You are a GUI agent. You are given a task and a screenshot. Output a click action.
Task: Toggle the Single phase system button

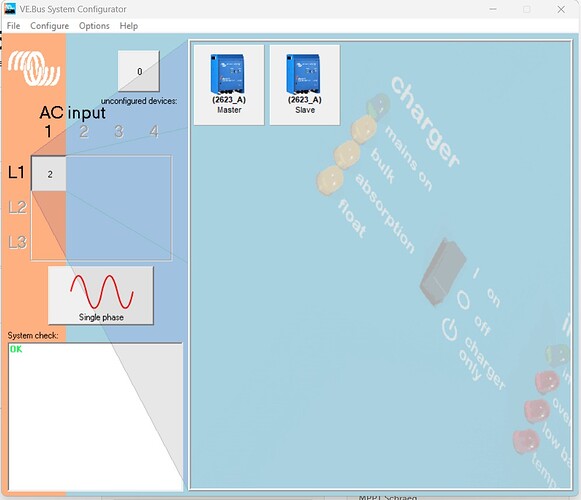tap(101, 295)
